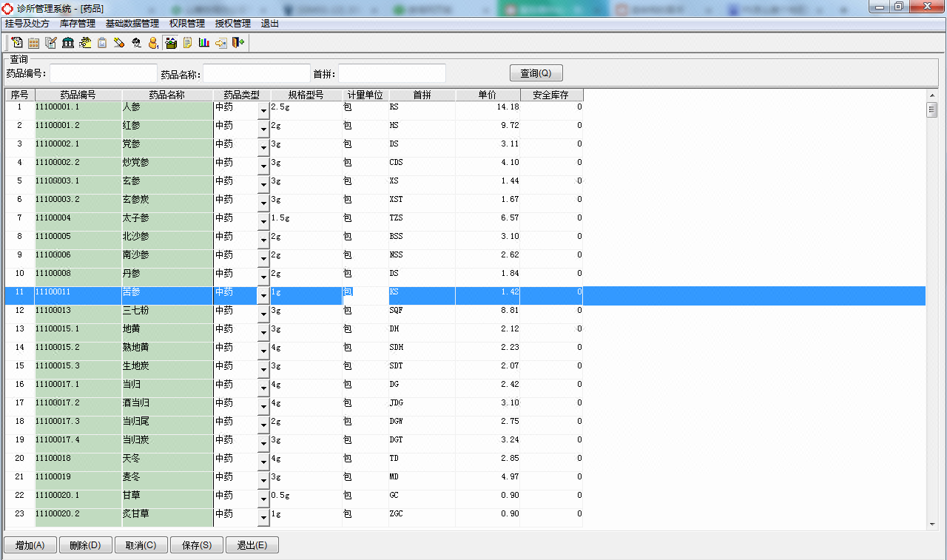Click the 保存(S) save button
The width and height of the screenshot is (947, 560).
[197, 545]
